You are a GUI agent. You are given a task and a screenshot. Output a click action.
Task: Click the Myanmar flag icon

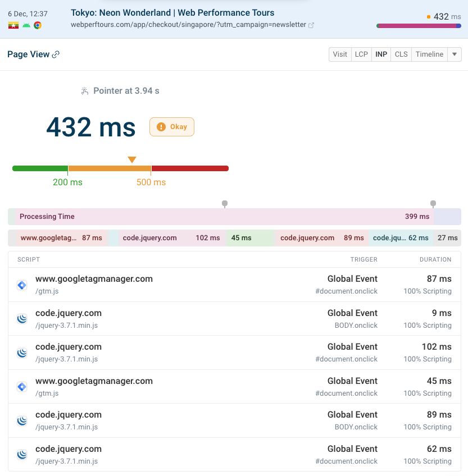pos(13,25)
